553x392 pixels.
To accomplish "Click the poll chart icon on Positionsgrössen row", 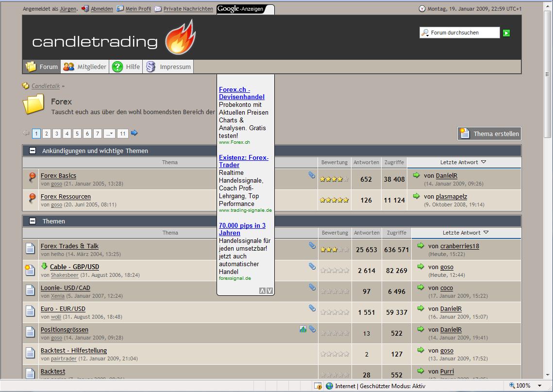I will pos(303,329).
